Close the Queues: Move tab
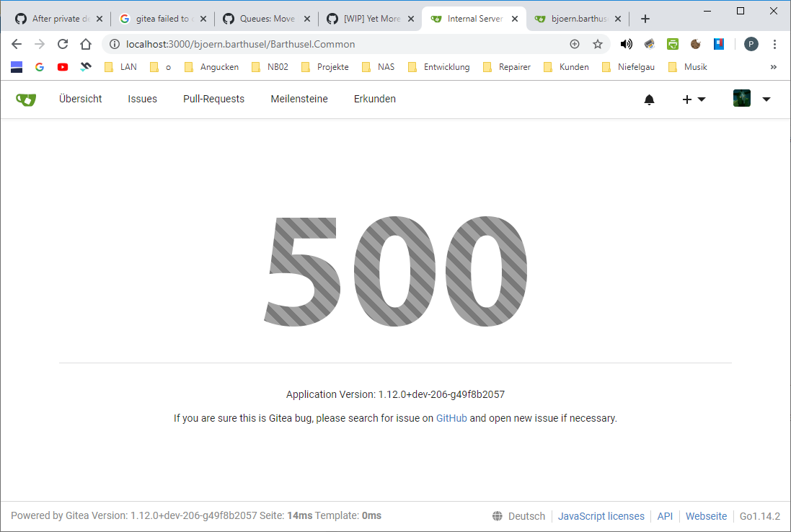 (x=306, y=19)
